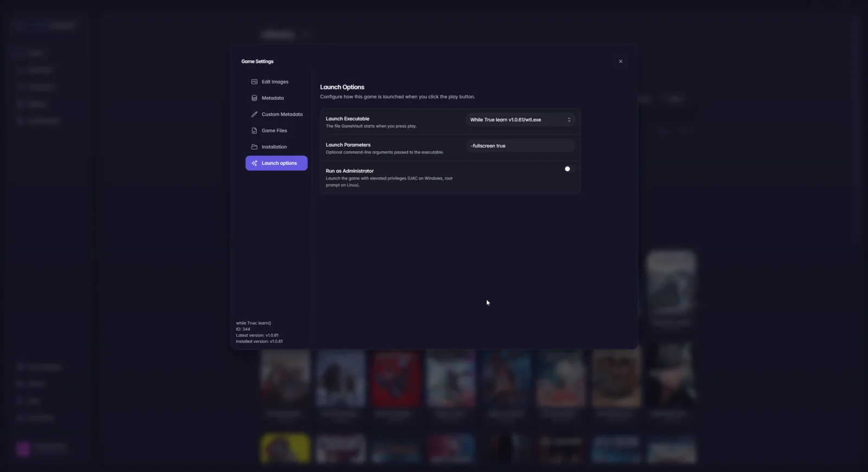Select the Installation folder icon
Screen dimensions: 868x472
(x=254, y=147)
